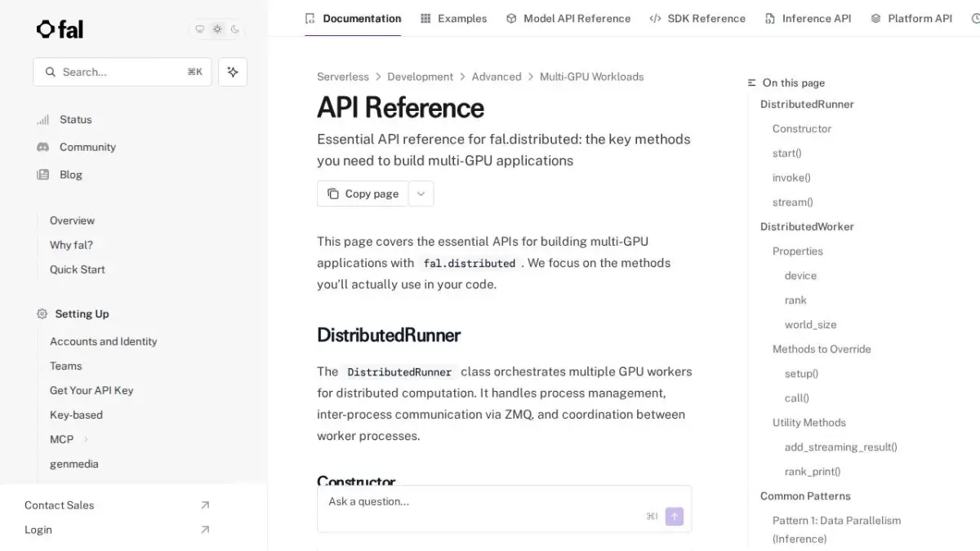Click the Login link
The image size is (980, 551).
118,530
